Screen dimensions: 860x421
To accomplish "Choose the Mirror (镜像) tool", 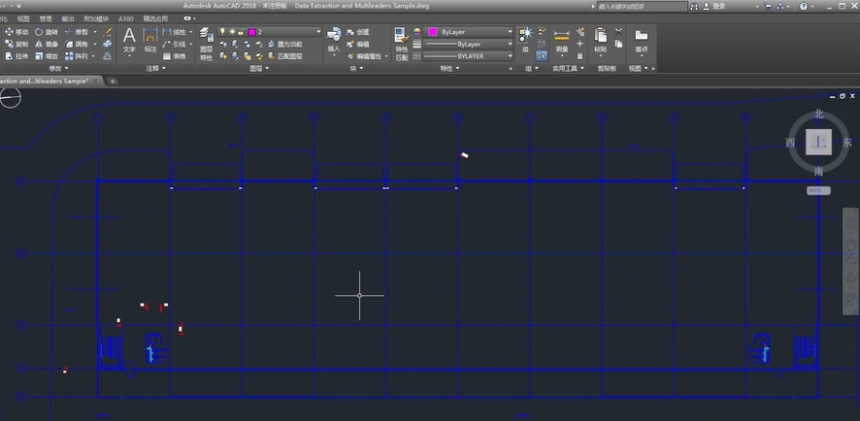I will click(46, 44).
